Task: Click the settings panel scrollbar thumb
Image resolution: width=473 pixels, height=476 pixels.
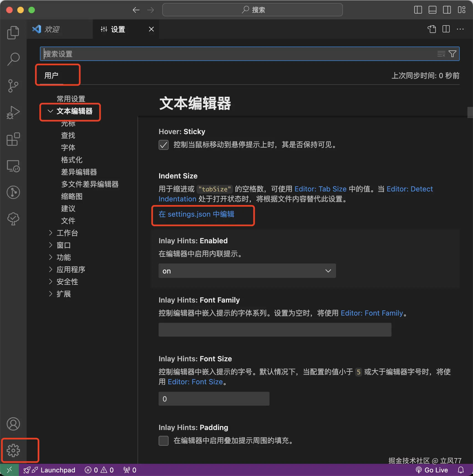Action: (470, 112)
